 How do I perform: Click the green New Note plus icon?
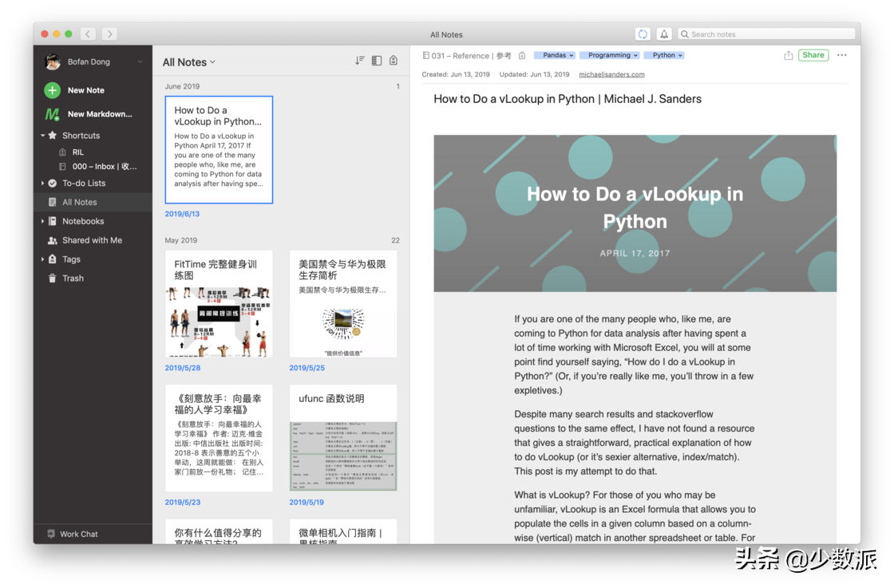(52, 90)
